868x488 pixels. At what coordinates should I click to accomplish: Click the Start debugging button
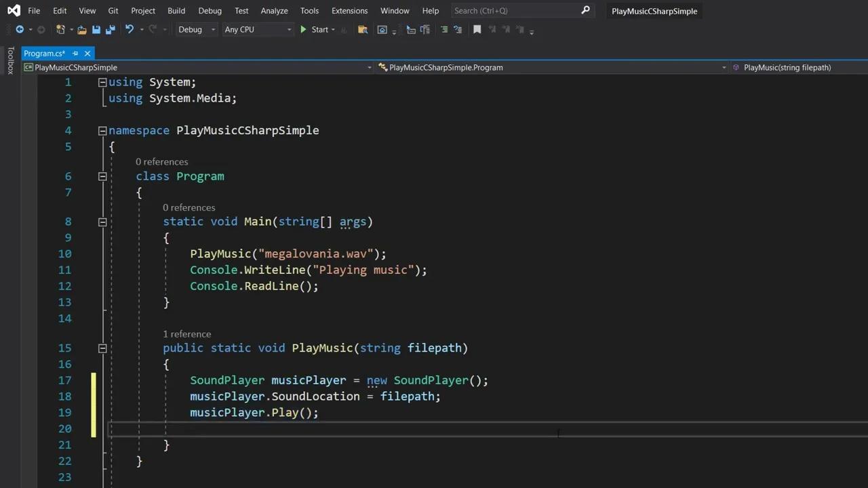coord(315,29)
